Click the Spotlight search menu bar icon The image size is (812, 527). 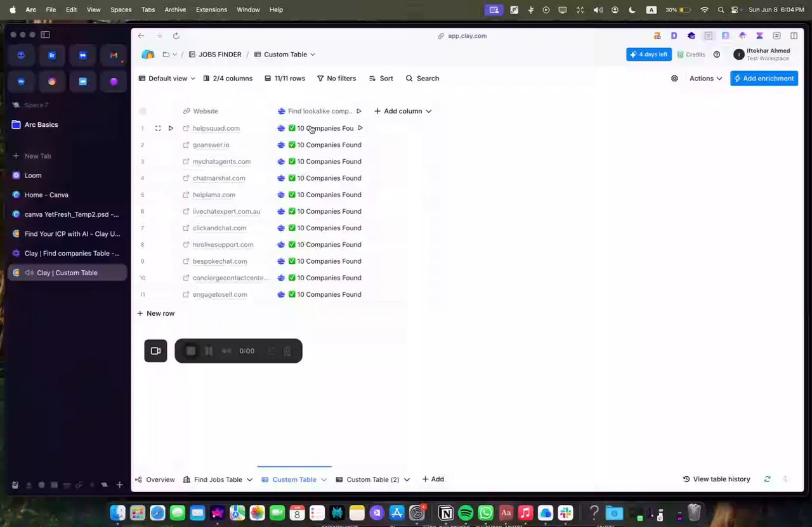[721, 10]
